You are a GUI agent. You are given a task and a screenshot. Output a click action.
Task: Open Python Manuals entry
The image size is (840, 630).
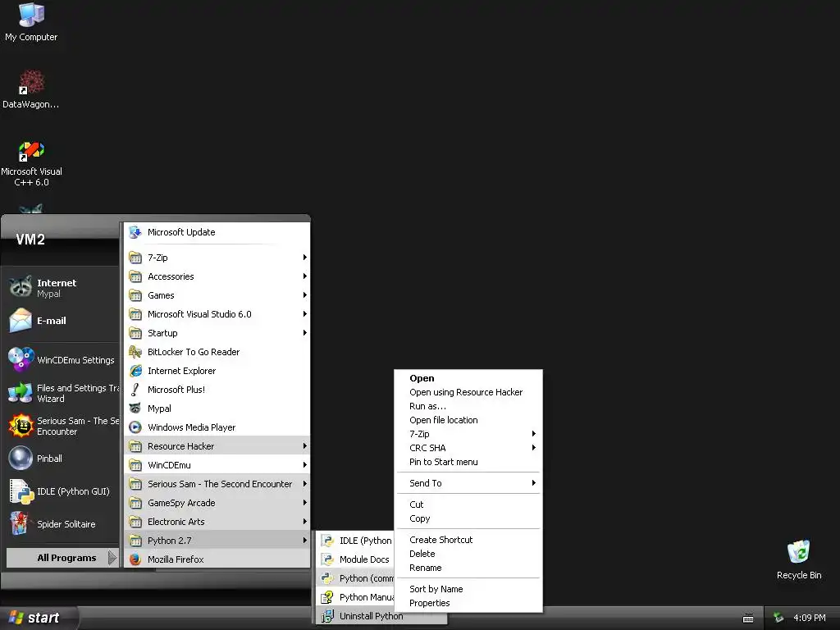pyautogui.click(x=357, y=597)
